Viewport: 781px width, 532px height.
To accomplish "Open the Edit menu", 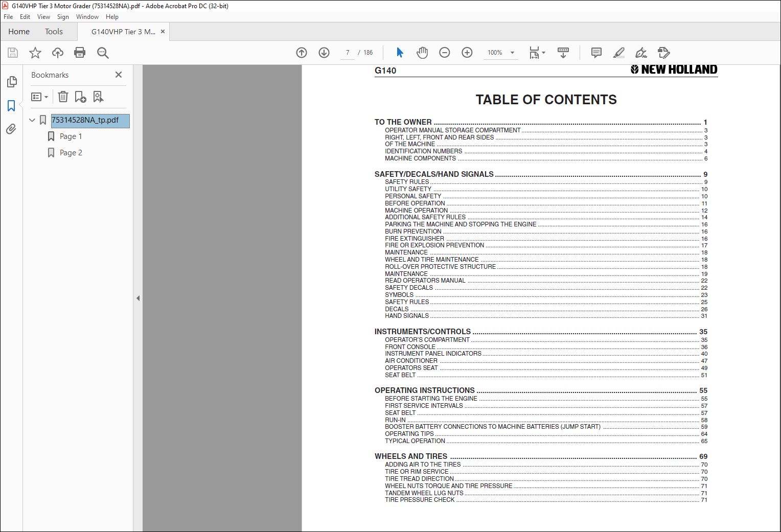I will (x=25, y=17).
